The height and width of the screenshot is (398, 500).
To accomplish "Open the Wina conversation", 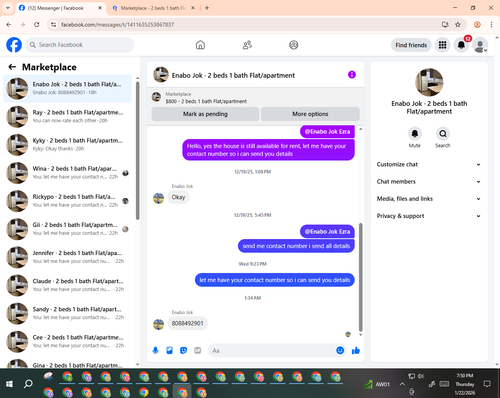I will tap(67, 173).
